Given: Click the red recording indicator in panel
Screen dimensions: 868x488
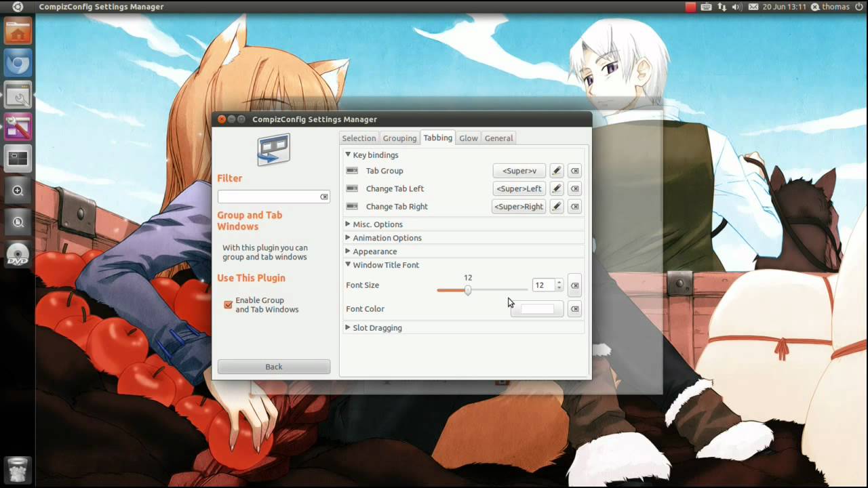Looking at the screenshot, I should [690, 7].
